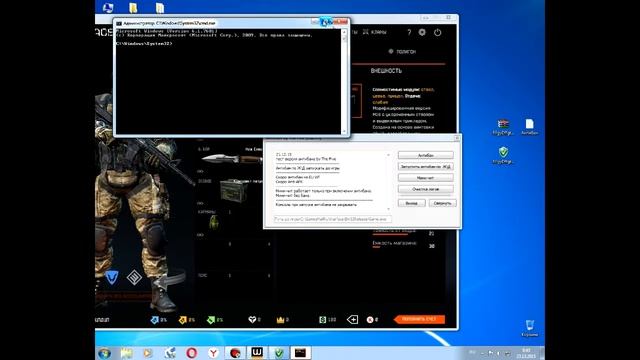Launch Yandex browser from taskbar
This screenshot has height=360, width=640.
213,353
